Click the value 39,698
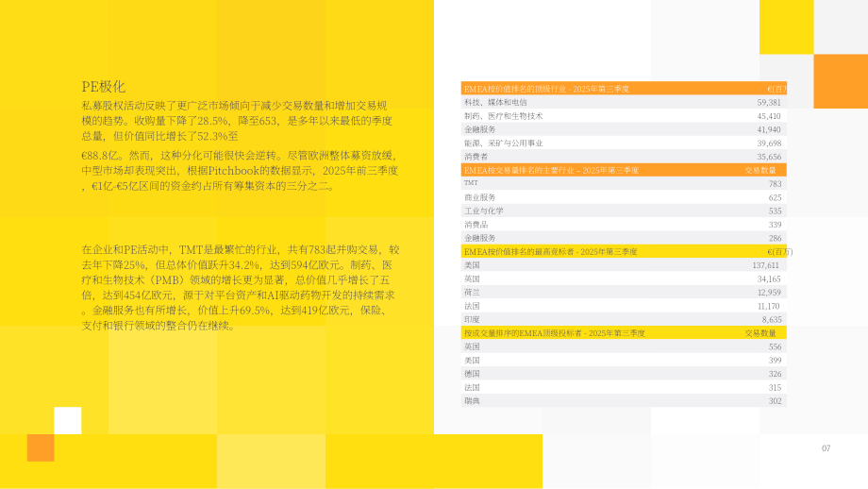Image resolution: width=868 pixels, height=489 pixels. tap(769, 143)
